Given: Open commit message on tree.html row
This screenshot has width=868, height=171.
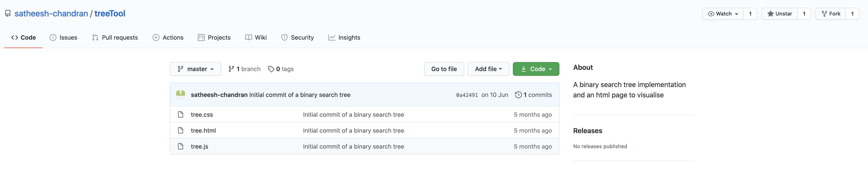Looking at the screenshot, I should click(x=353, y=131).
